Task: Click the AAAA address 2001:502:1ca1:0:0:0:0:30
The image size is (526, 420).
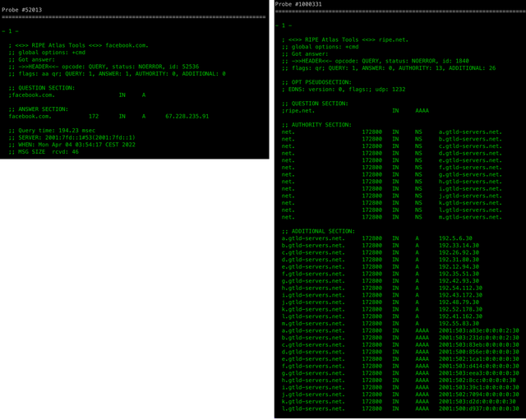Action: pyautogui.click(x=478, y=359)
